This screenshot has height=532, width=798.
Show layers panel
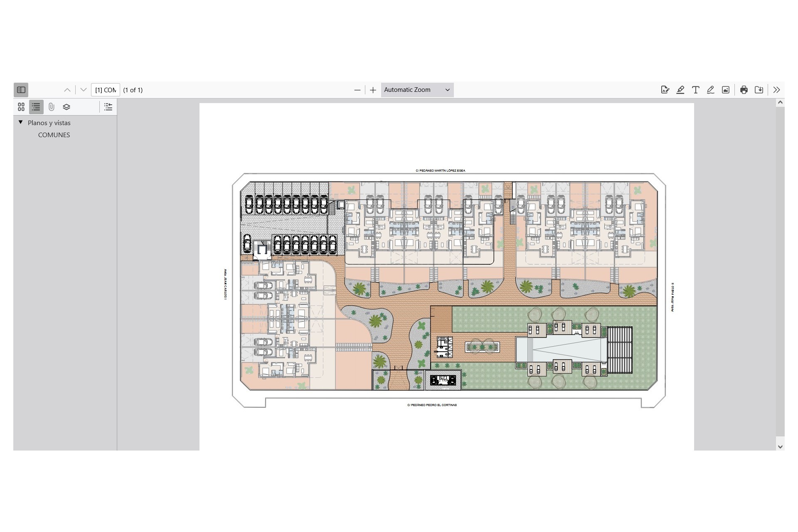pos(66,107)
